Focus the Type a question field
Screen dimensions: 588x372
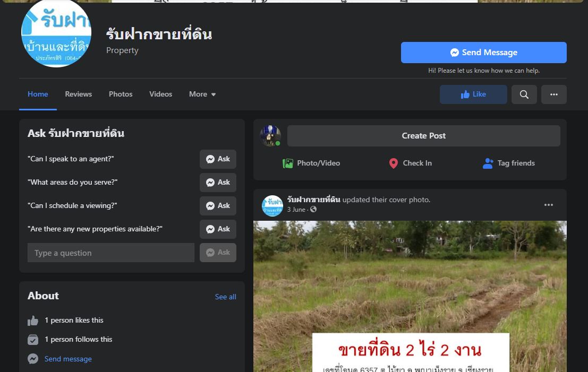pyautogui.click(x=110, y=253)
